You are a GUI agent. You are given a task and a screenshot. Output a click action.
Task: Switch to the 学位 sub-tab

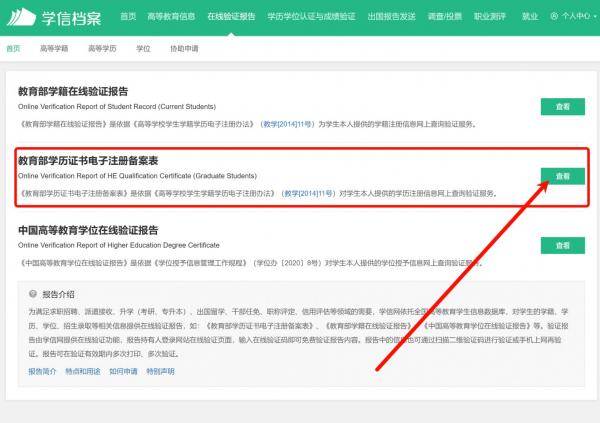(x=143, y=48)
